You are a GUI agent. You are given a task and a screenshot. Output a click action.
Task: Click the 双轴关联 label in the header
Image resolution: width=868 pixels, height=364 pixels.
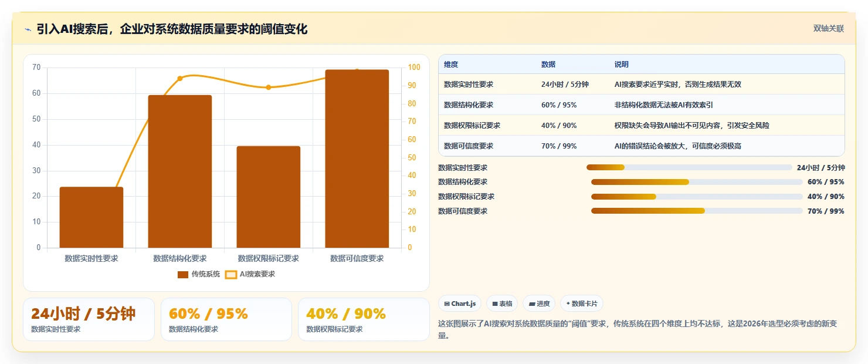point(828,29)
